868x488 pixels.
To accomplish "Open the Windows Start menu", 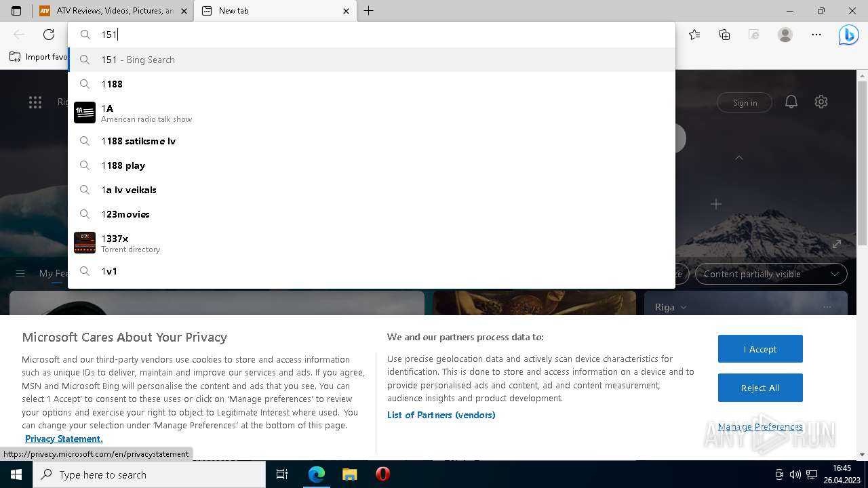I will tap(16, 474).
